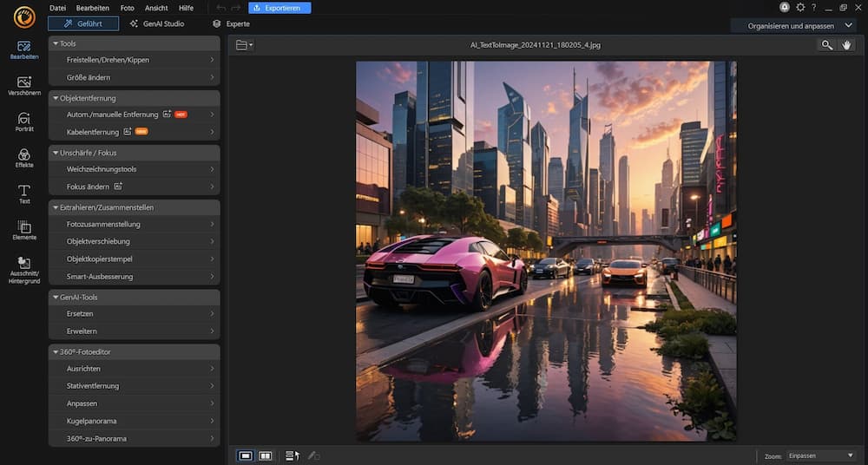Open the Objektkopierstempel tool

click(x=134, y=259)
